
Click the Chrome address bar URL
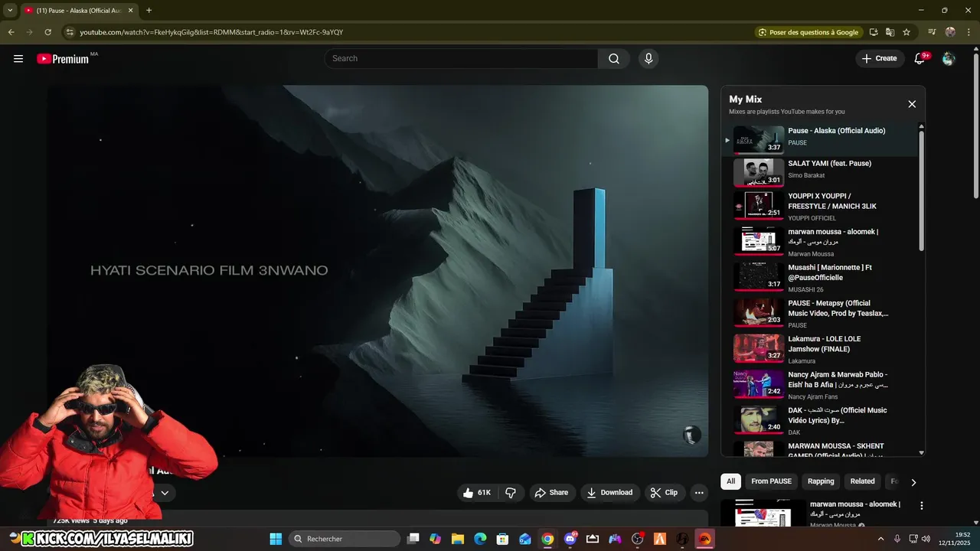coord(211,32)
